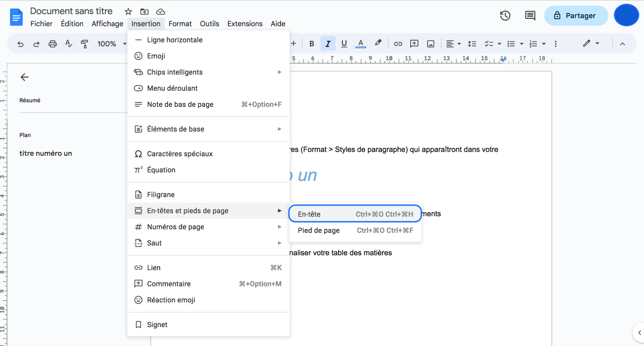The image size is (644, 346).
Task: Apply text highlight color
Action: (x=378, y=43)
